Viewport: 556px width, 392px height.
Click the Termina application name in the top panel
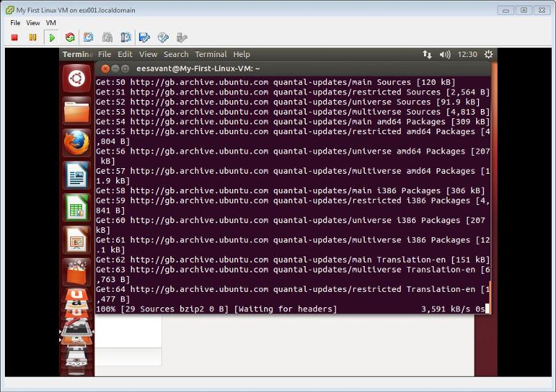tap(78, 54)
